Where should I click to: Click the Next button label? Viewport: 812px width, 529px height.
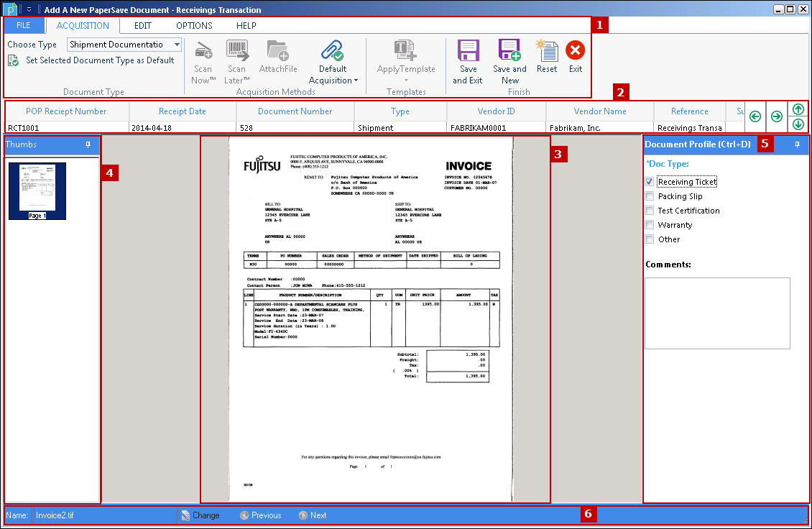[318, 515]
